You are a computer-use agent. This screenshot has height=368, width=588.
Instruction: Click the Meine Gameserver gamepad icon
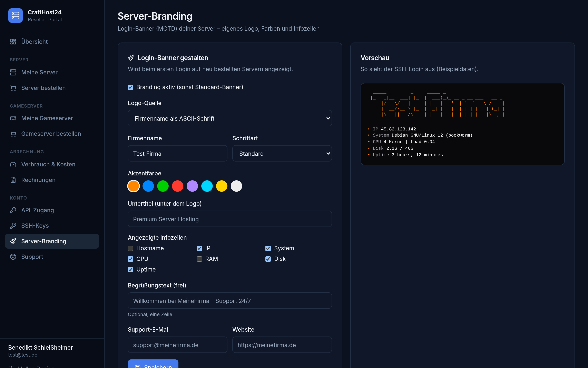[x=13, y=118]
